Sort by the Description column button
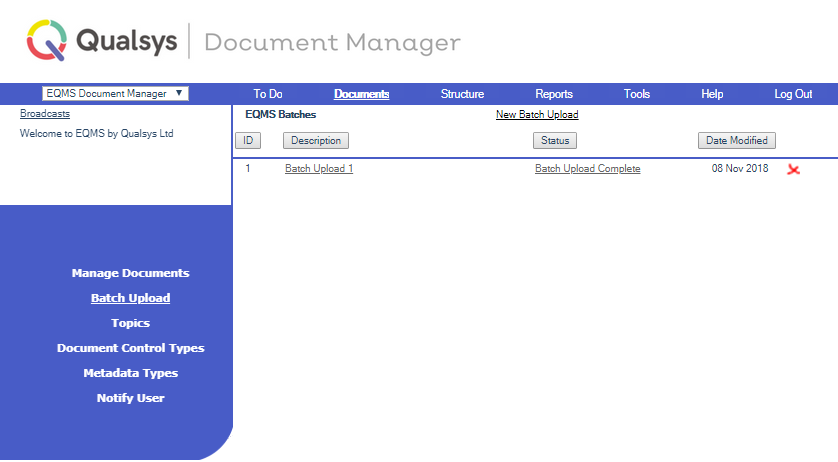The height and width of the screenshot is (462, 838). [316, 141]
